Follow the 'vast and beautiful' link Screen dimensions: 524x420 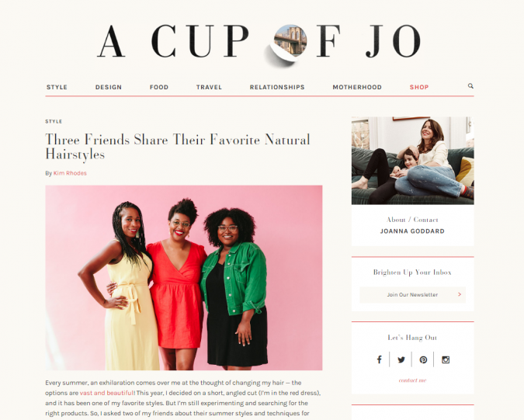pos(106,393)
